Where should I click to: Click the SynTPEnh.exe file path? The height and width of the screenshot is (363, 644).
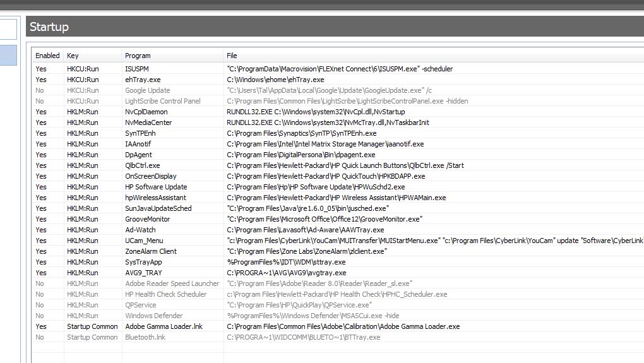[x=301, y=133]
